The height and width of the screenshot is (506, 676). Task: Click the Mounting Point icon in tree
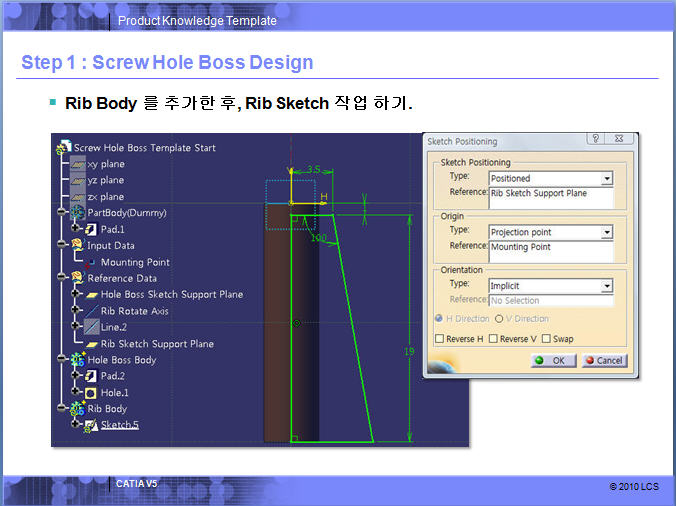click(x=93, y=262)
